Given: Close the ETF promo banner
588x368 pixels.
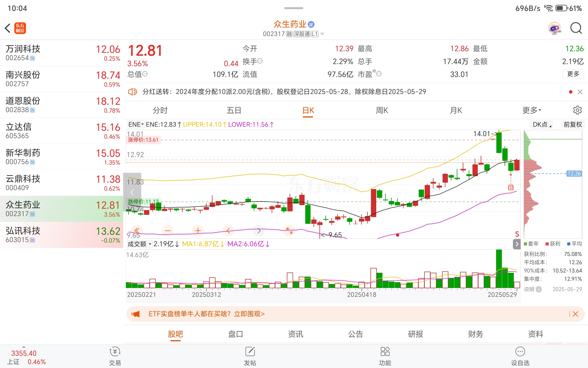Looking at the screenshot, I should coord(575,314).
